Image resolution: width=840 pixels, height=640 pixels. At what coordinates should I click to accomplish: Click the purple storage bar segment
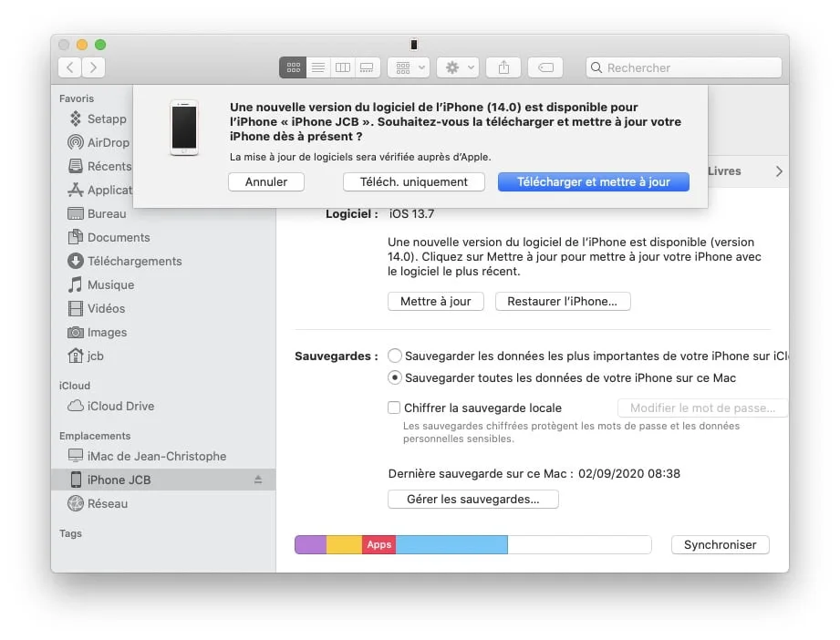click(311, 544)
